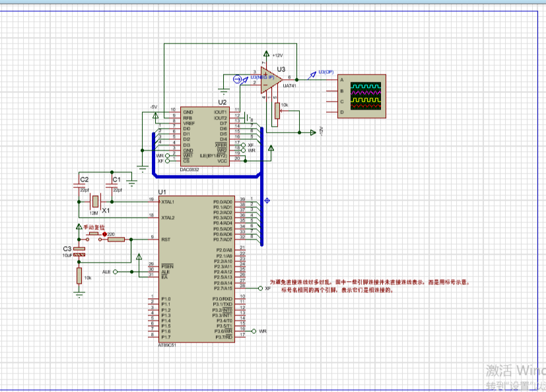Click the ILE(BY1/BY2) pin label
546x392 pixels.
coord(213,156)
